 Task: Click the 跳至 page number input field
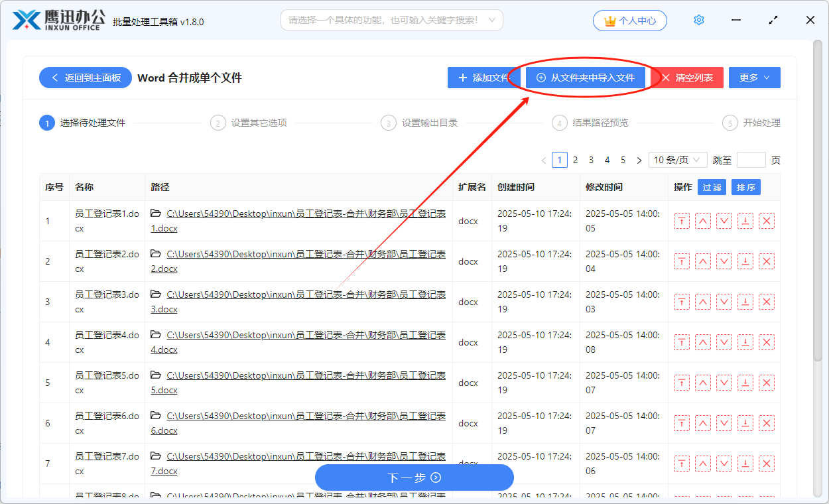coord(752,159)
